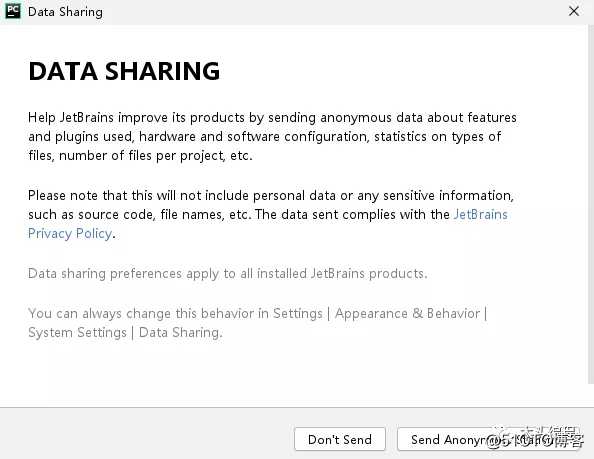Click the Please note personal data paragraph
This screenshot has width=594, height=459.
pyautogui.click(x=271, y=214)
